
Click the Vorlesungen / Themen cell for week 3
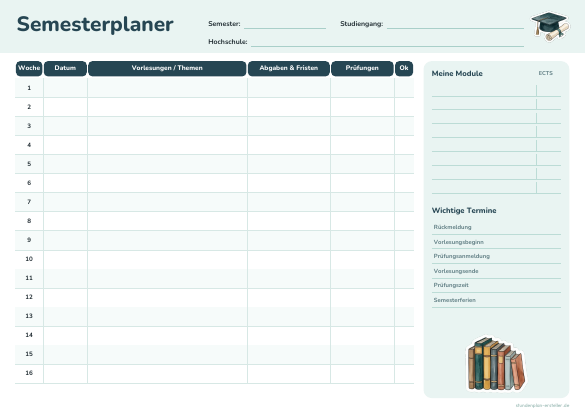168,126
